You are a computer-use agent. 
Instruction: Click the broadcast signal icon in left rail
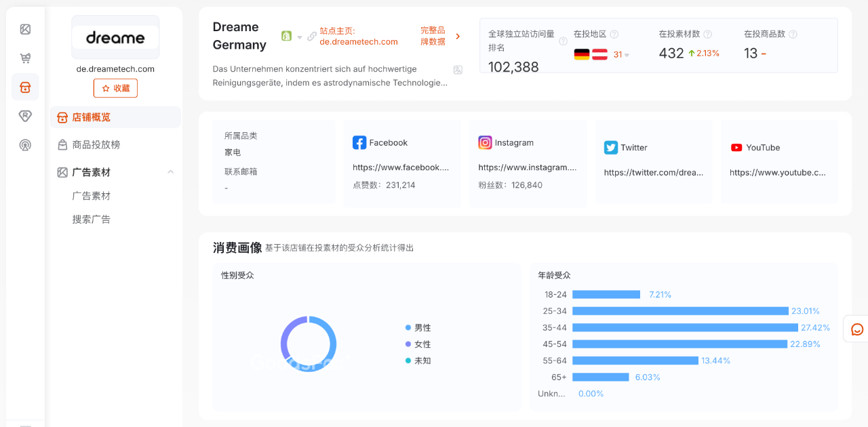25,144
